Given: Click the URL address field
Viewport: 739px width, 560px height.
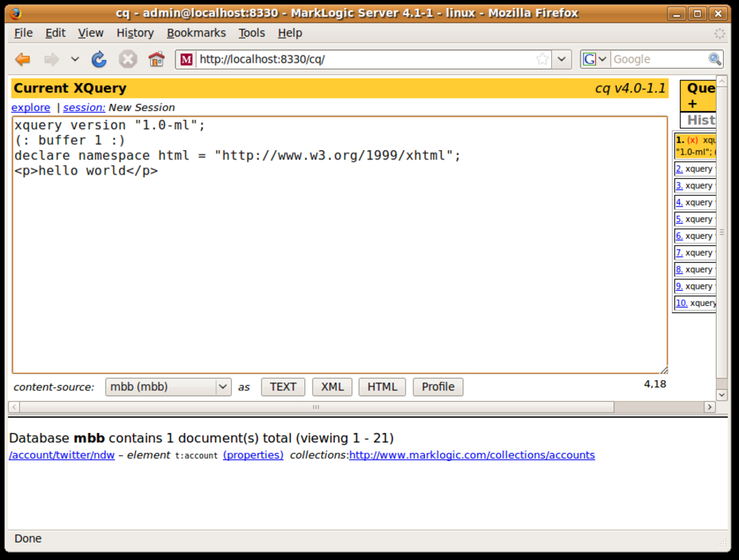Looking at the screenshot, I should tap(367, 59).
